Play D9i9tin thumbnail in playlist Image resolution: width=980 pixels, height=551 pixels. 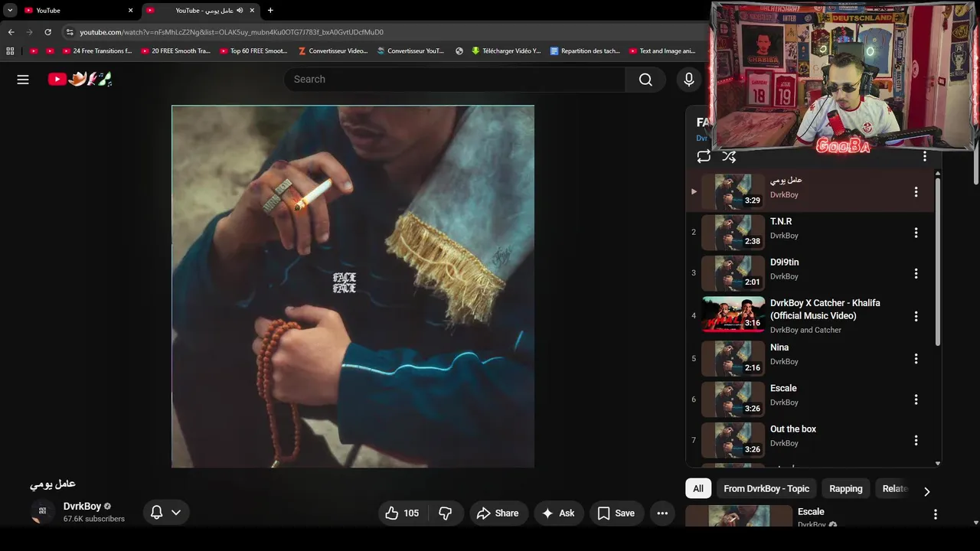[x=733, y=273]
